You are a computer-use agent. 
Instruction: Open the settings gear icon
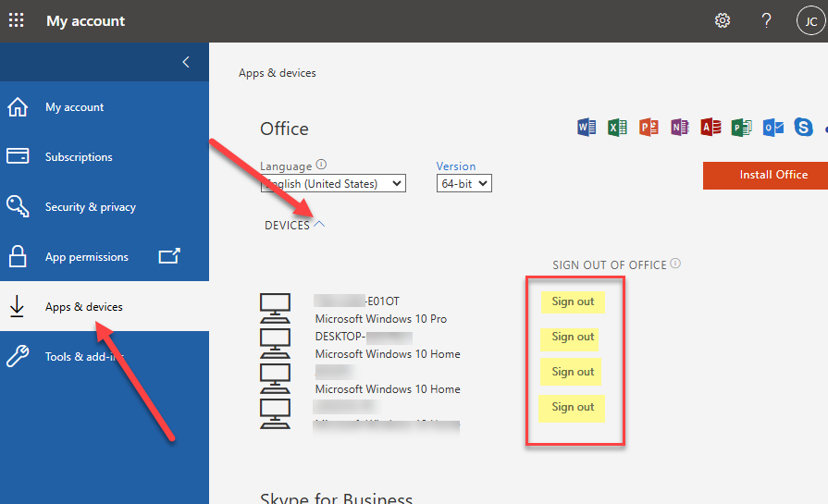[x=723, y=20]
